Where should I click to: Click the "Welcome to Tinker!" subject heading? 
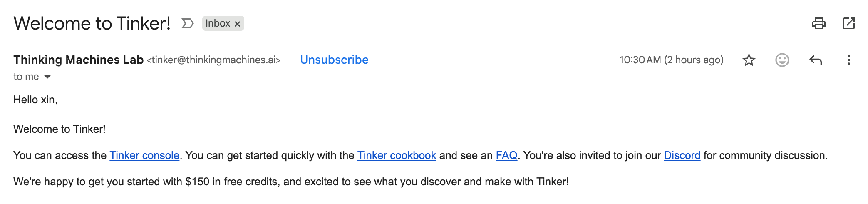92,23
